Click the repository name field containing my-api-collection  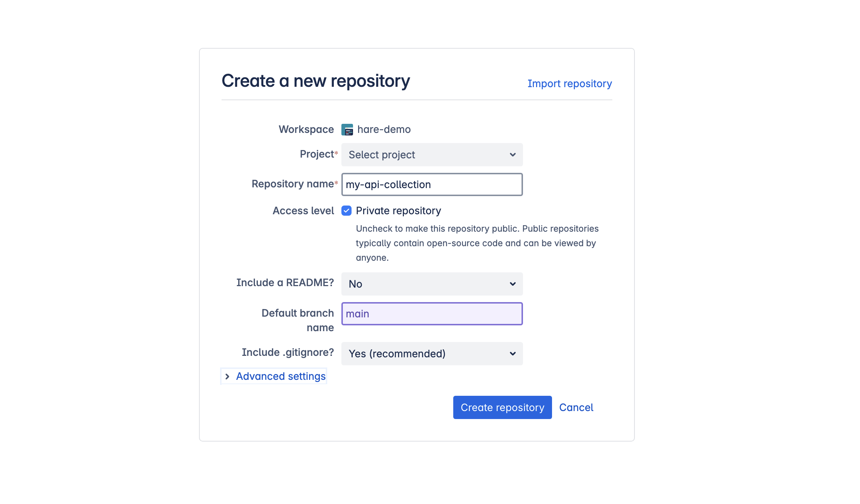click(x=431, y=184)
